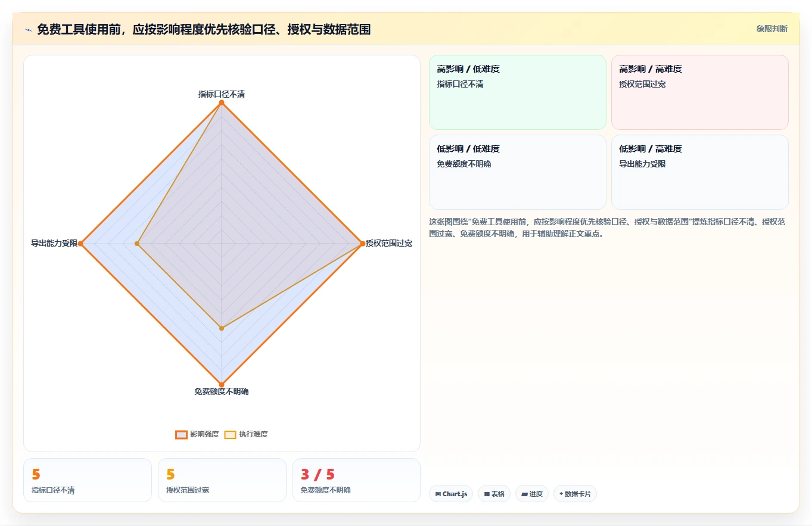
Task: Select the Chart.js tag chip
Action: [451, 494]
